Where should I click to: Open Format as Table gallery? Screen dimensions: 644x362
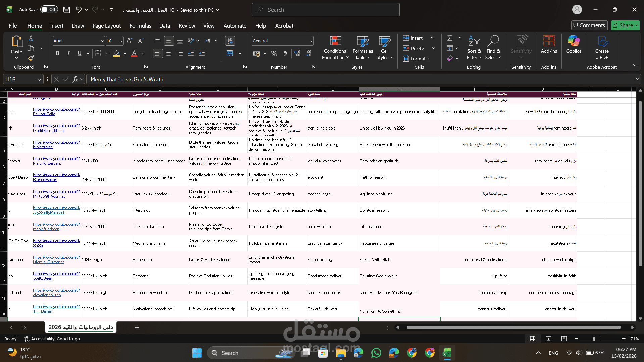click(363, 48)
